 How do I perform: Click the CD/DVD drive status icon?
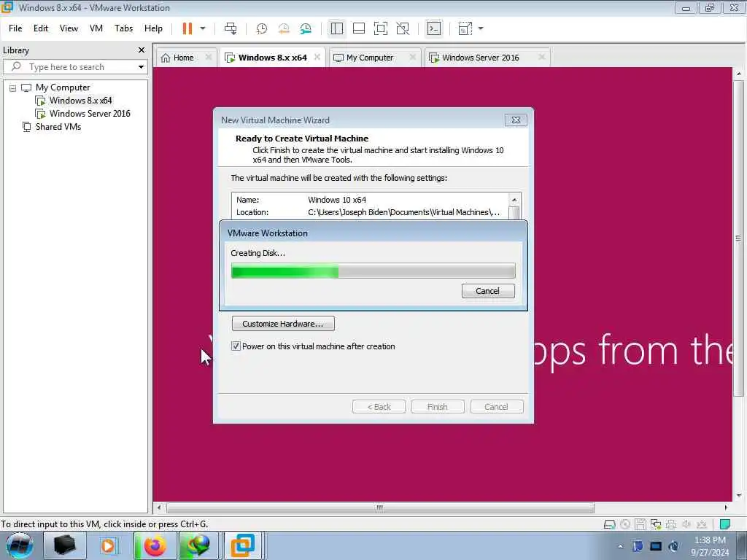click(625, 524)
